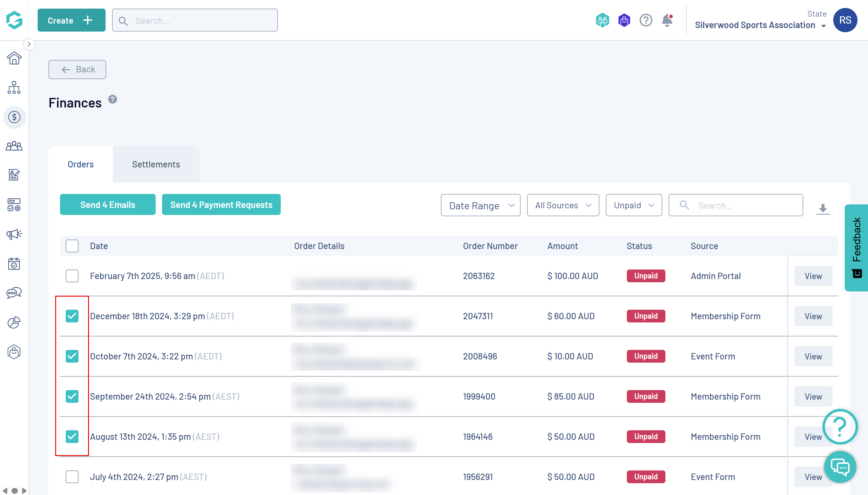Uncheck the December 18th 2024 order checkbox
Viewport: 868px width, 495px height.
72,316
